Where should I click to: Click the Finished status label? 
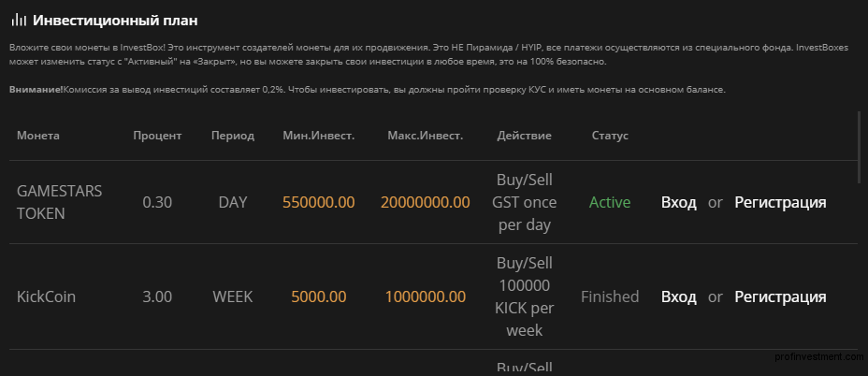(610, 296)
